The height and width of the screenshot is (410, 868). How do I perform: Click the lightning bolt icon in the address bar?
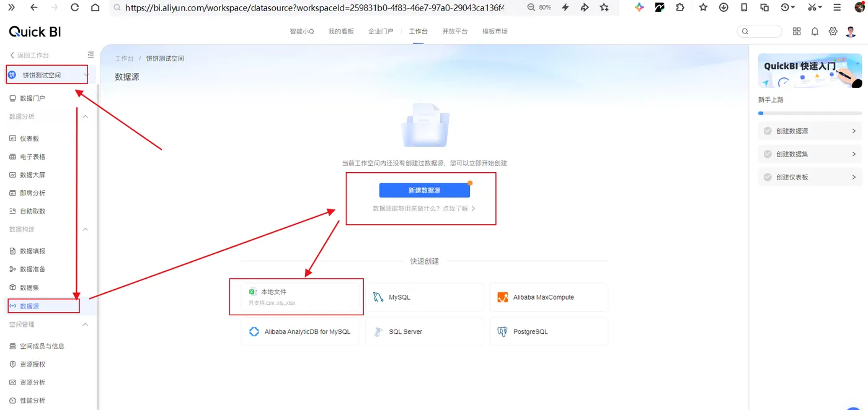565,7
